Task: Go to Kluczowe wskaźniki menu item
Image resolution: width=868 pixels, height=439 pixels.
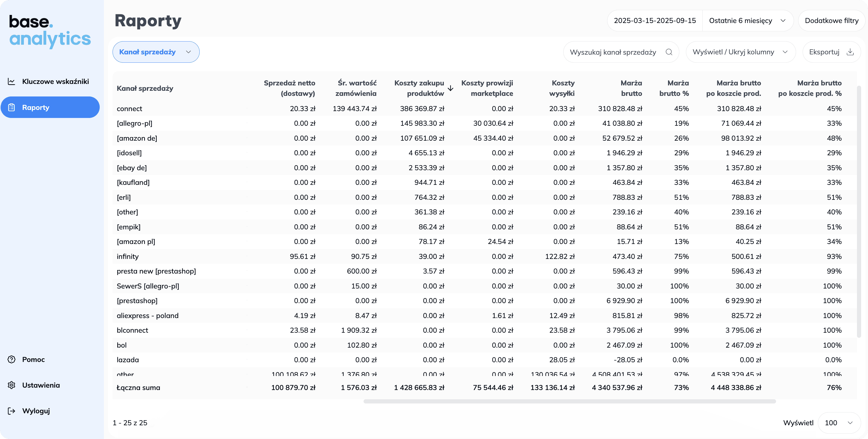Action: [55, 81]
